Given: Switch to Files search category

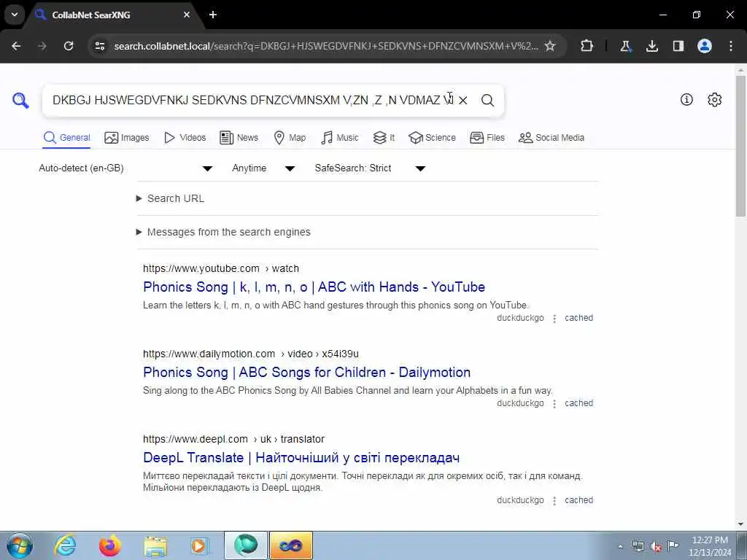Looking at the screenshot, I should 487,138.
